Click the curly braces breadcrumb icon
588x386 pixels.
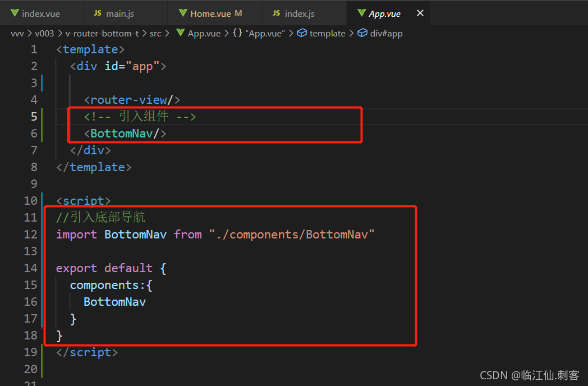pyautogui.click(x=237, y=33)
